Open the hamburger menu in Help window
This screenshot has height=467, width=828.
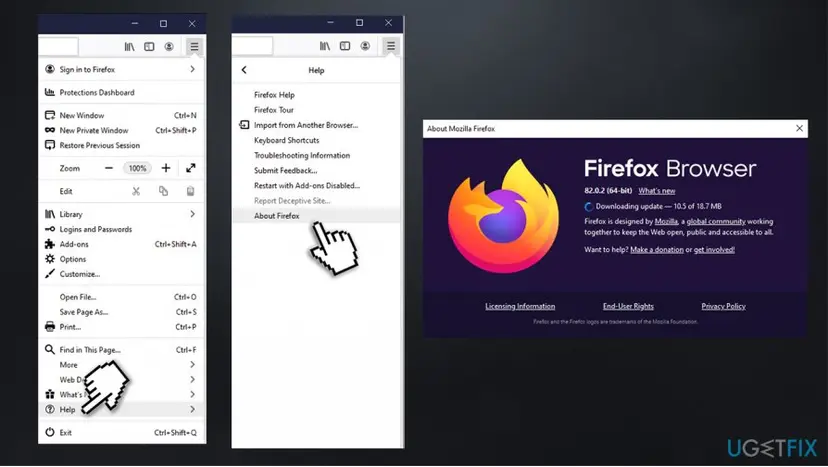tap(391, 46)
